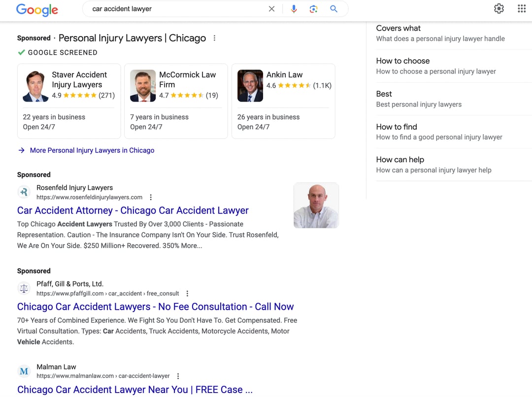Image resolution: width=532 pixels, height=397 pixels.
Task: Open three-dot menu for Pfaff, Gill & Ports ad
Action: pyautogui.click(x=187, y=293)
